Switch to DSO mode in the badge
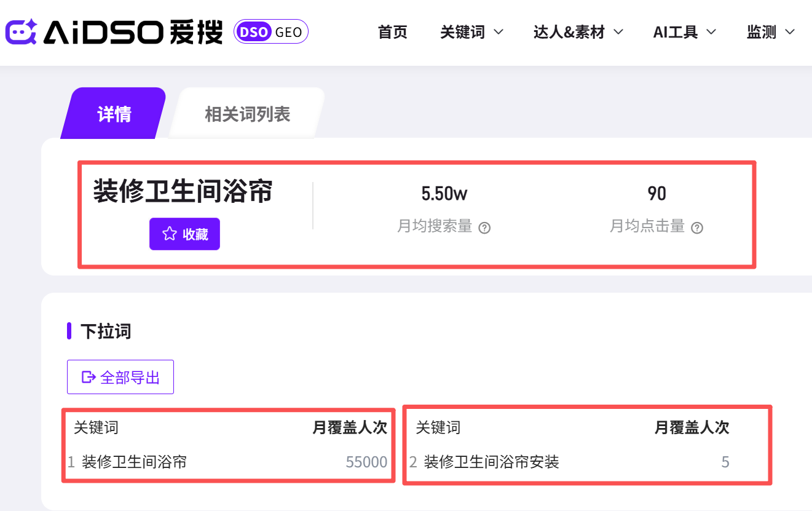812x511 pixels. pos(253,32)
